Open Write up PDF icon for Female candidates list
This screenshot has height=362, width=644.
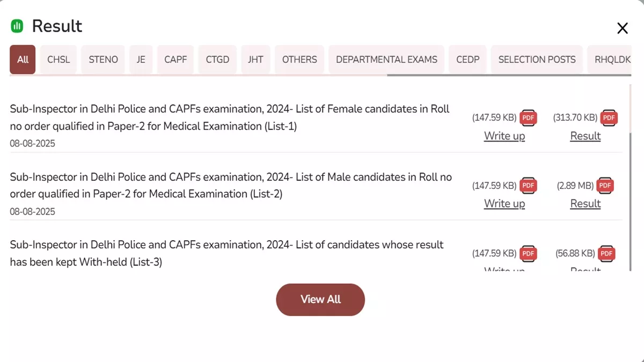[528, 117]
